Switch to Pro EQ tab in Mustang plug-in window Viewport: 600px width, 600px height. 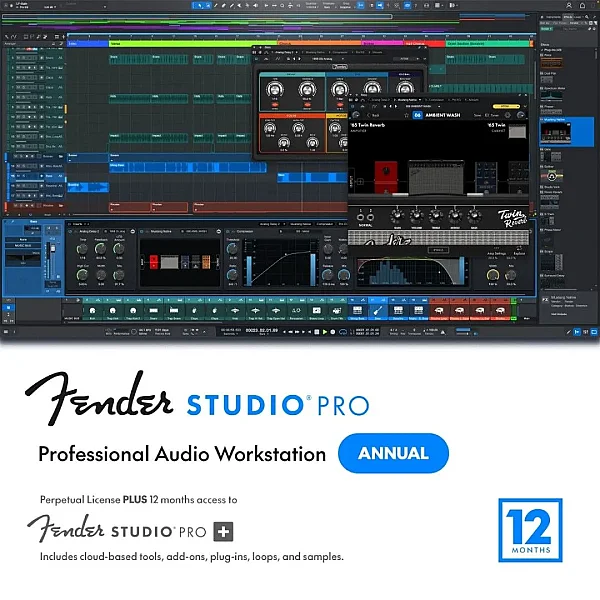(x=454, y=100)
